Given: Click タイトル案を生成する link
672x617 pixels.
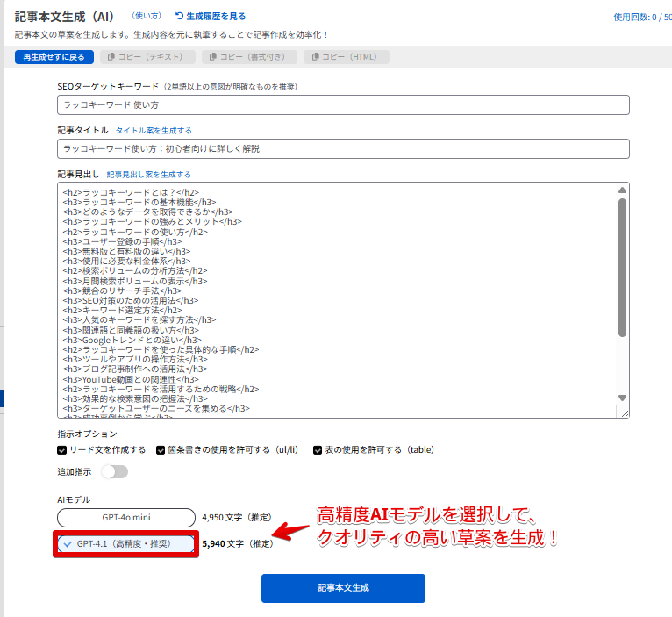Looking at the screenshot, I should click(154, 130).
